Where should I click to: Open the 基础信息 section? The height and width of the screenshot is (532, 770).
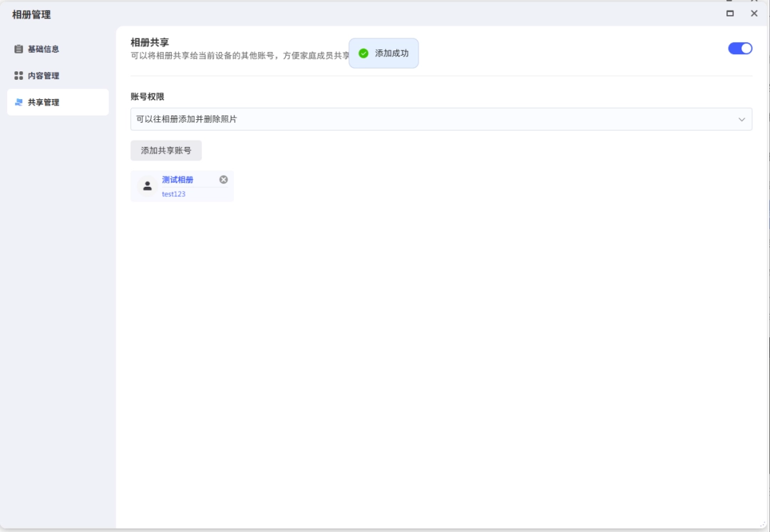58,49
